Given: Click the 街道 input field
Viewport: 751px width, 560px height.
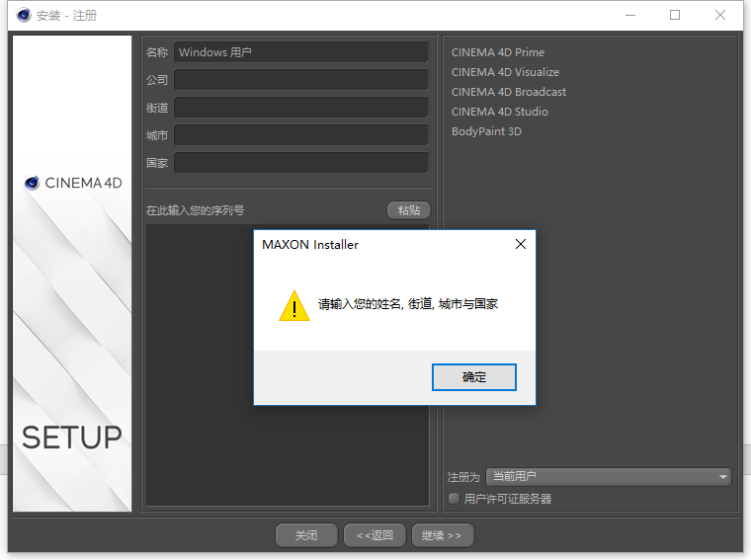Looking at the screenshot, I should click(300, 108).
